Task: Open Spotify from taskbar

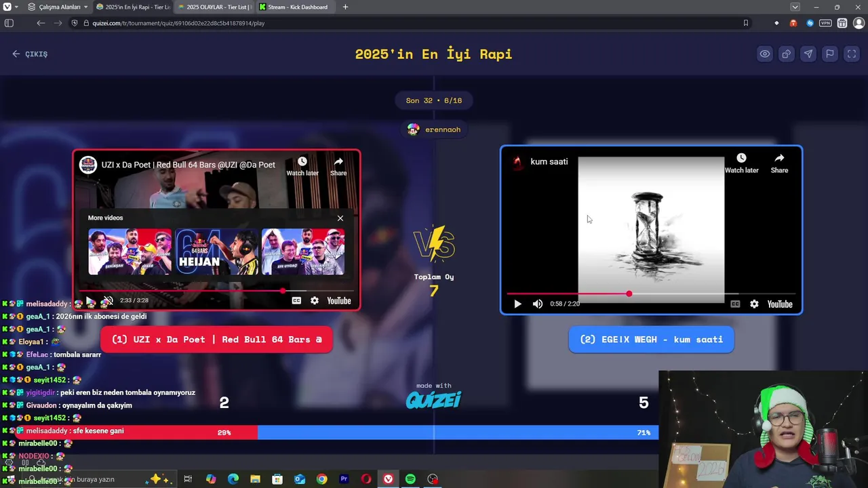Action: point(410,479)
